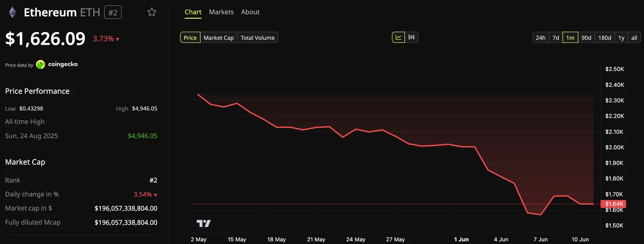Click the Sun, 24 Aug 2025 date
This screenshot has width=644, height=244.
click(31, 136)
